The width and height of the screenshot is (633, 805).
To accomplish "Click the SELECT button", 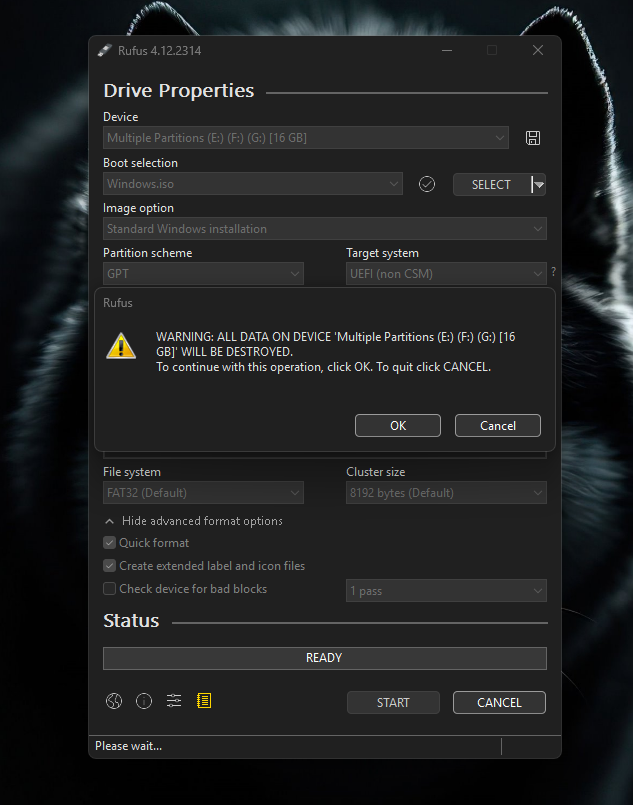I will 491,184.
